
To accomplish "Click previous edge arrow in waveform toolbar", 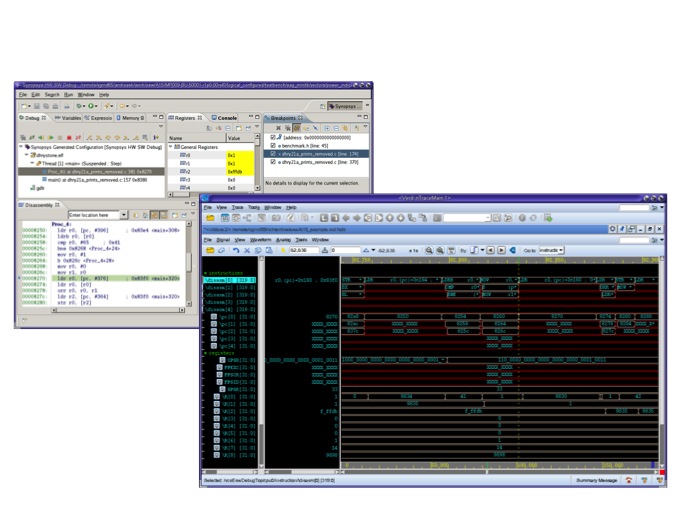I will [490, 250].
